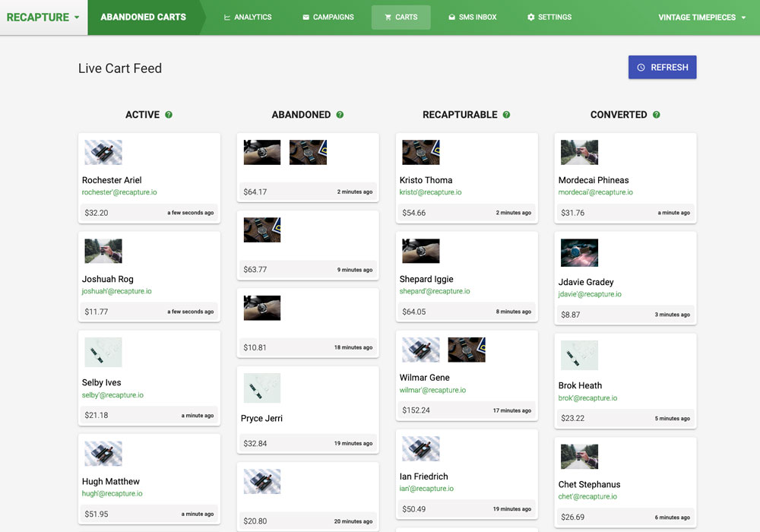Viewport: 760px width, 532px height.
Task: Click the $152.24 cart total
Action: 416,410
